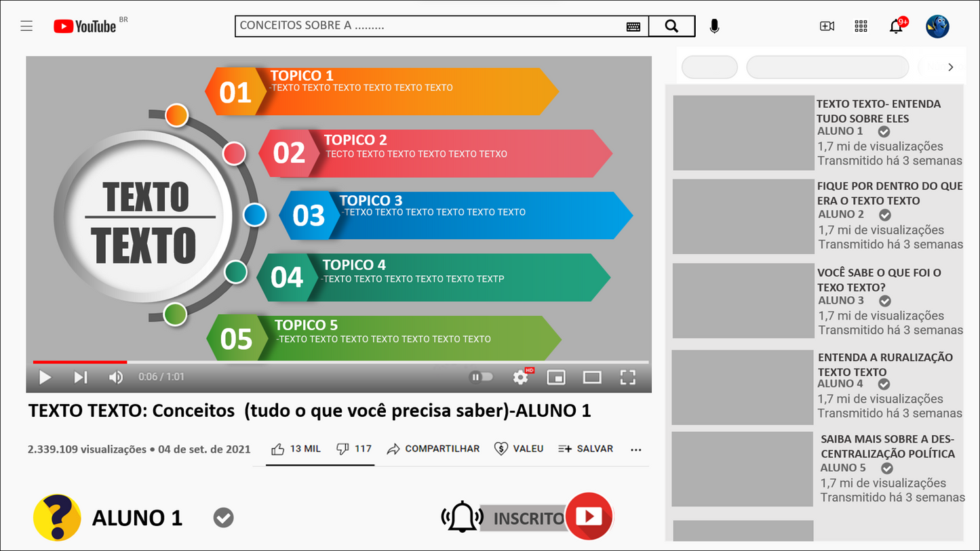The width and height of the screenshot is (980, 551).
Task: Expand more filter chips with the right chevron
Action: click(950, 67)
